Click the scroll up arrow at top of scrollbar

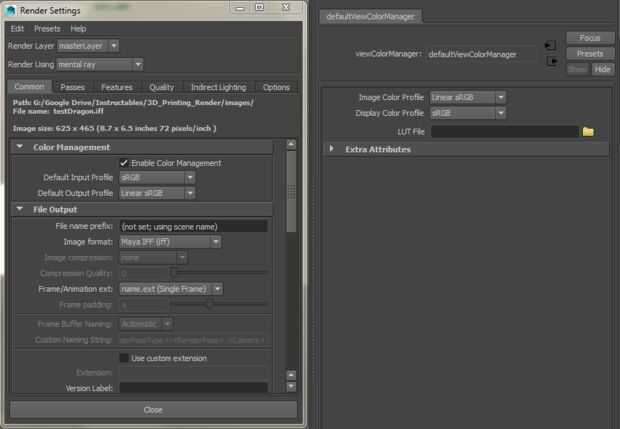tap(291, 144)
